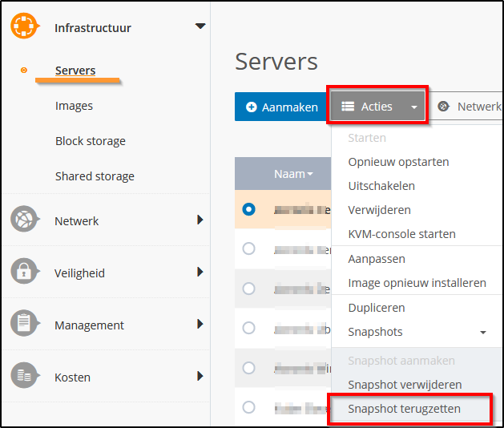Click the Kosten coins icon

tap(25, 377)
